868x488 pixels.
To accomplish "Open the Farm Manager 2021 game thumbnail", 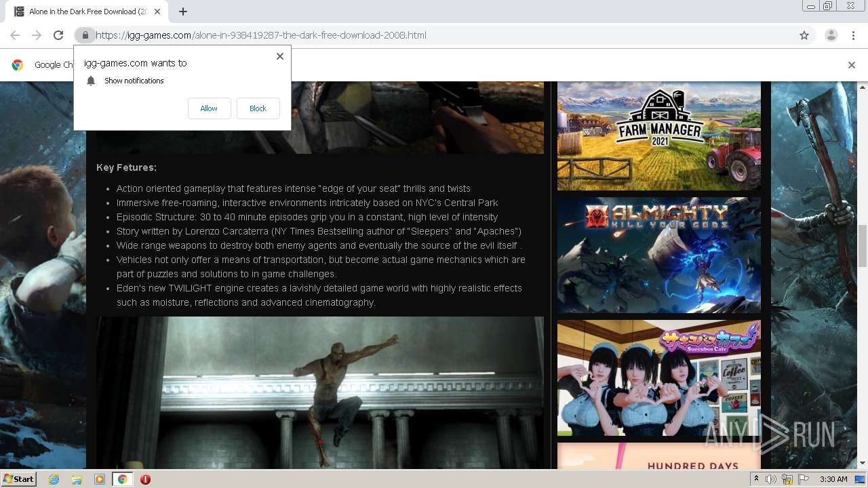I will pyautogui.click(x=658, y=136).
